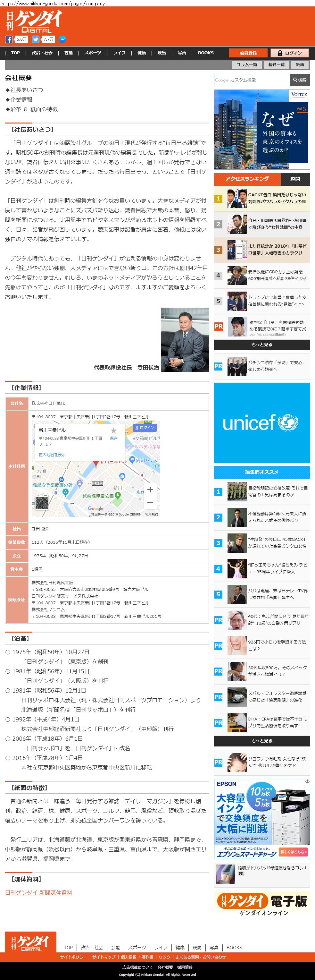Click the 会員登録 button

(248, 53)
